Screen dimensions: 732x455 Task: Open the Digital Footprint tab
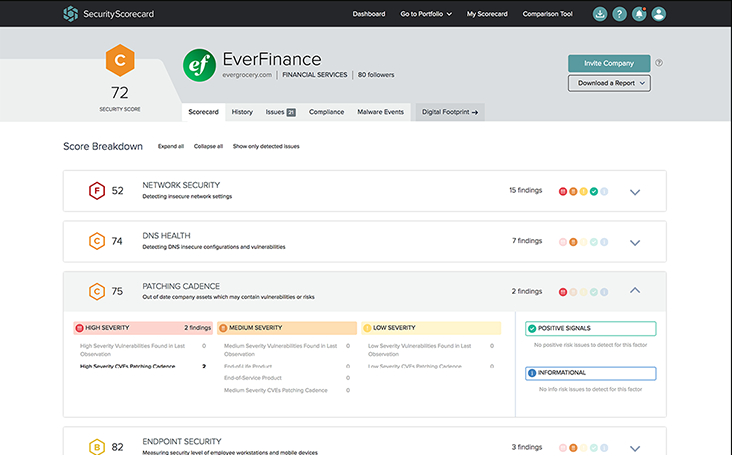click(450, 112)
